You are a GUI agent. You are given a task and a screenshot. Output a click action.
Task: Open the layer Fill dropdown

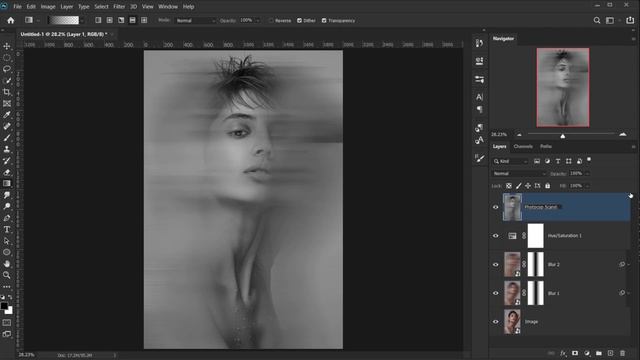point(587,186)
